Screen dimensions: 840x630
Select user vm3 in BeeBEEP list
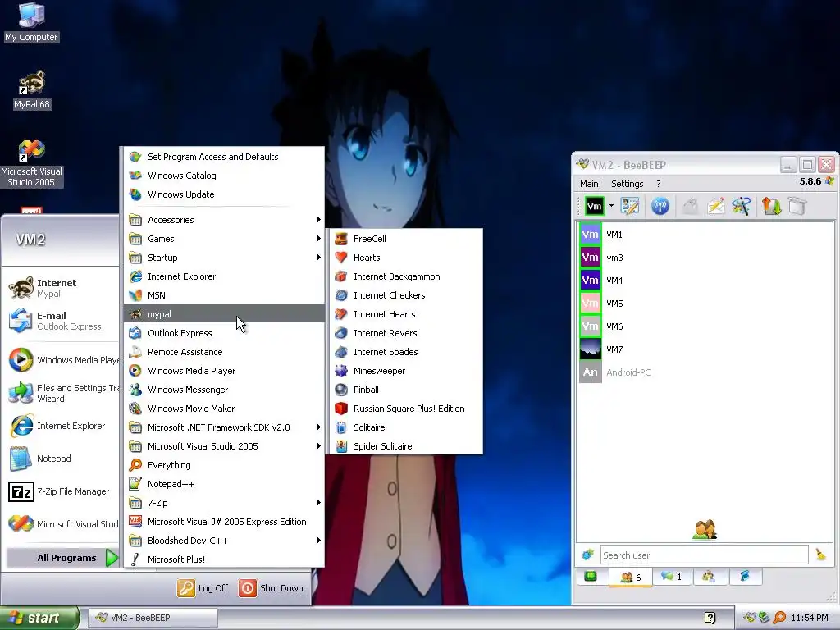(x=705, y=258)
